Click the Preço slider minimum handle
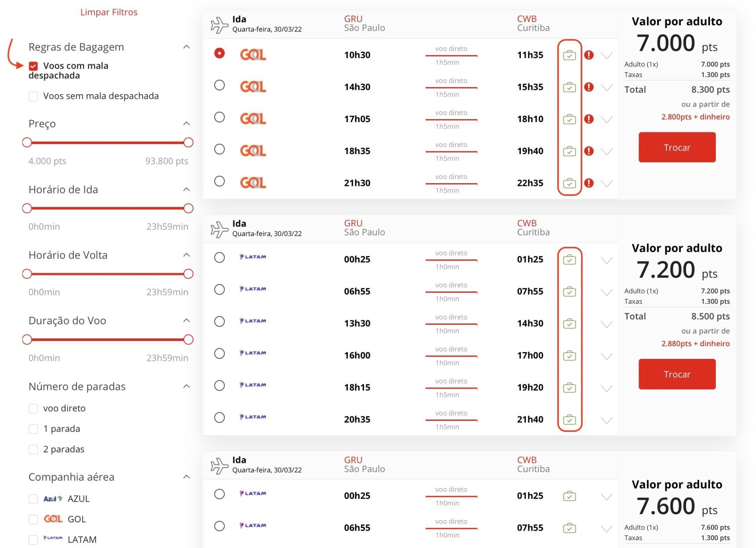This screenshot has width=756, height=548. (x=27, y=143)
